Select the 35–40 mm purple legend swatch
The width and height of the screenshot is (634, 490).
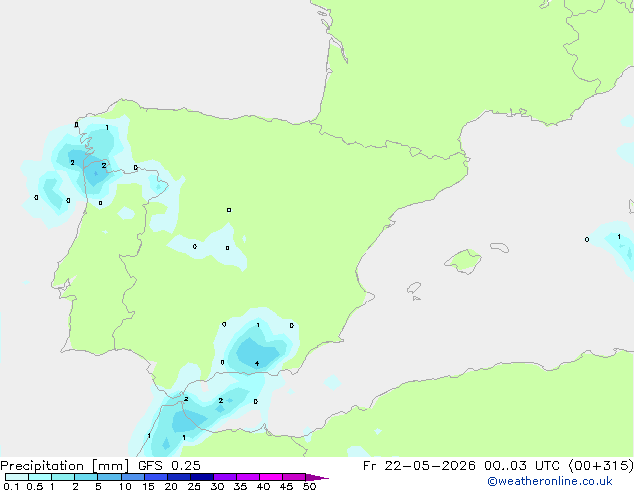pyautogui.click(x=247, y=477)
